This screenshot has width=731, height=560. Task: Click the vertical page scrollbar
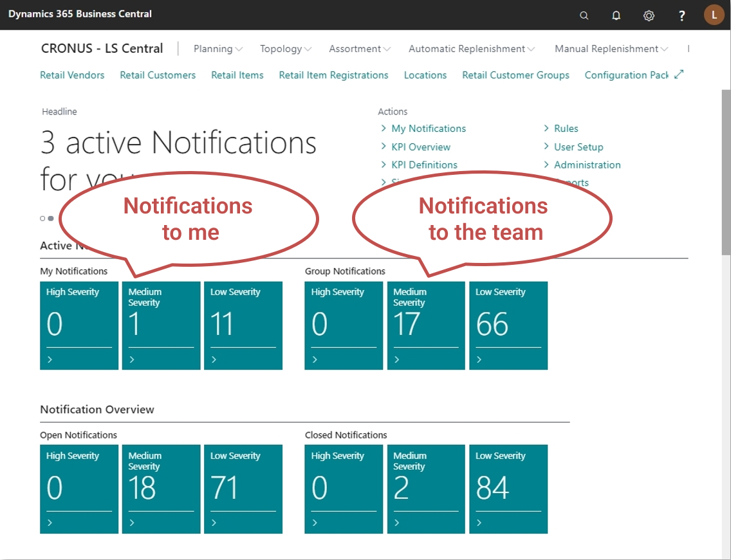(726, 172)
